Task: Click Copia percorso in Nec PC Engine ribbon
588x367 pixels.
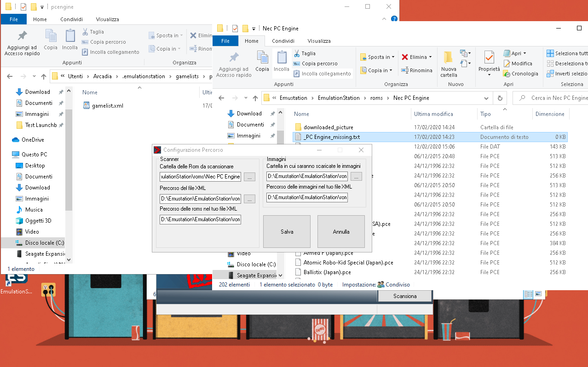Action: (x=316, y=63)
